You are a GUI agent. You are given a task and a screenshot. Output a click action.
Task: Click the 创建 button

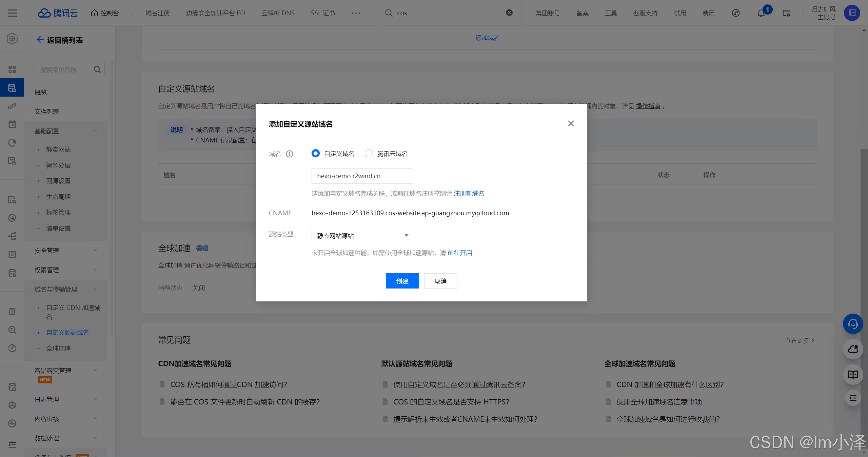402,281
